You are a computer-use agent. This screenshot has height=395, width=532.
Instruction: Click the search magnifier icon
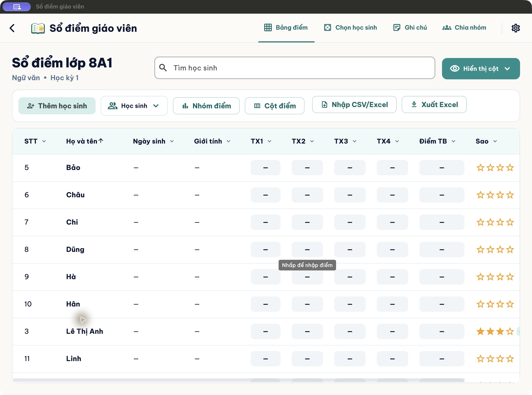(163, 68)
